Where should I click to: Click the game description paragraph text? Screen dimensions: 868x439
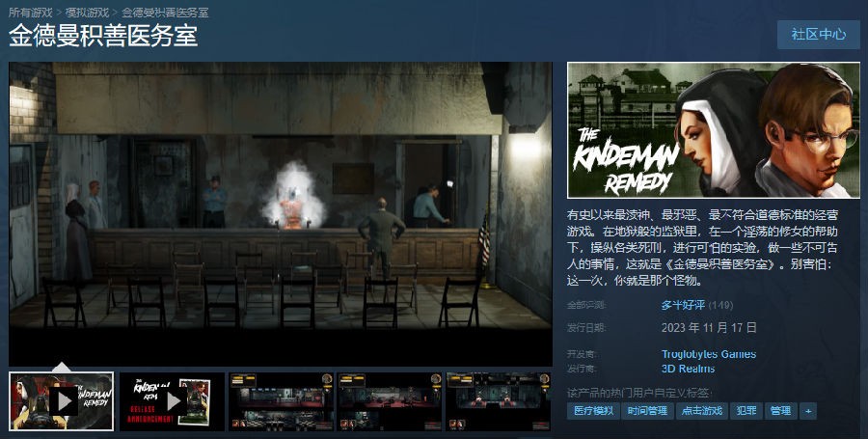pos(702,247)
